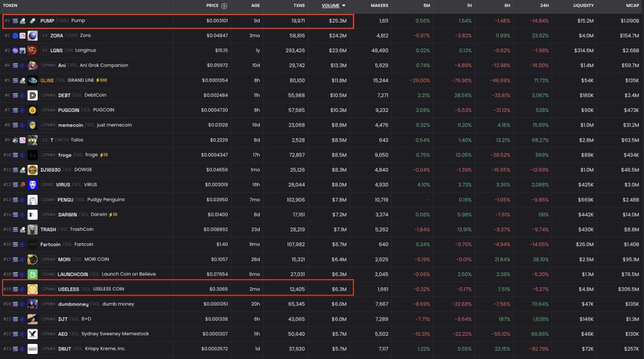The height and width of the screenshot is (359, 644).
Task: Open the GLINE planet token logo
Action: point(33,80)
